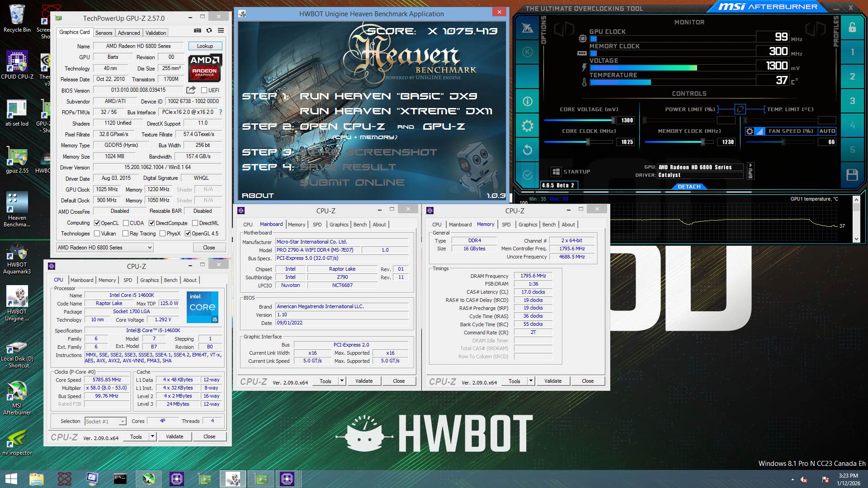Switch to GPU-Z Sensors tab
The height and width of the screenshot is (488, 868).
(104, 33)
